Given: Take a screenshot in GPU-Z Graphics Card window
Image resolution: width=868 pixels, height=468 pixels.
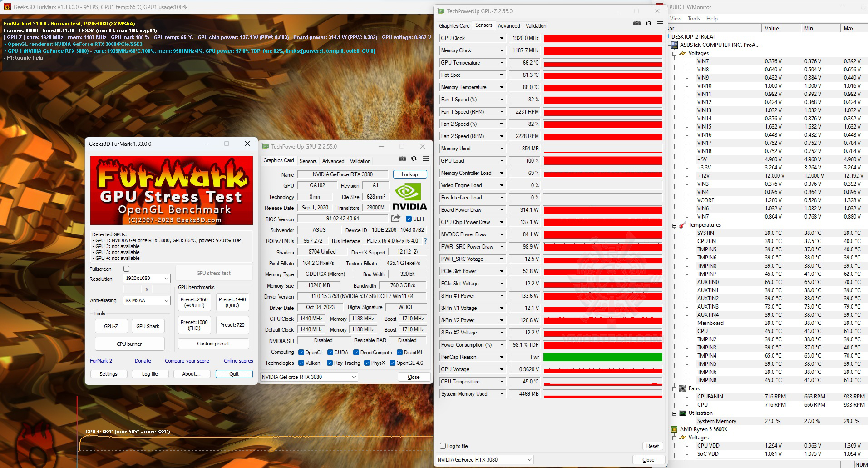Looking at the screenshot, I should pos(402,159).
